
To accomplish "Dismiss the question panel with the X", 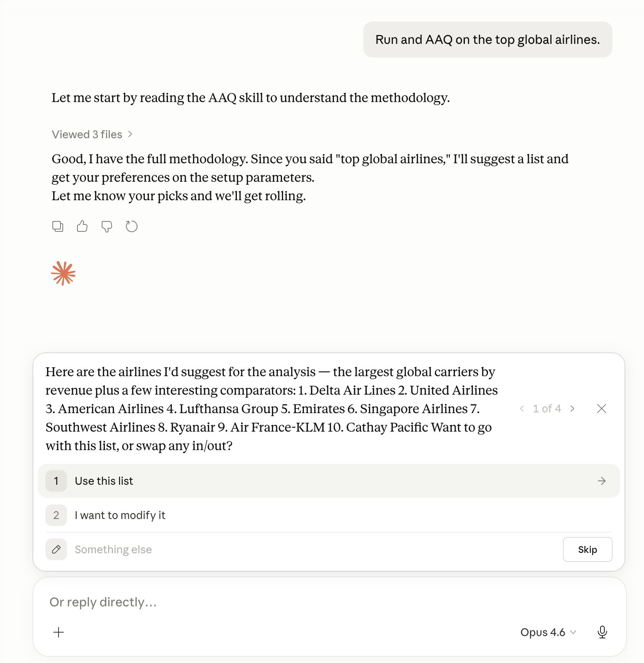I will (602, 409).
